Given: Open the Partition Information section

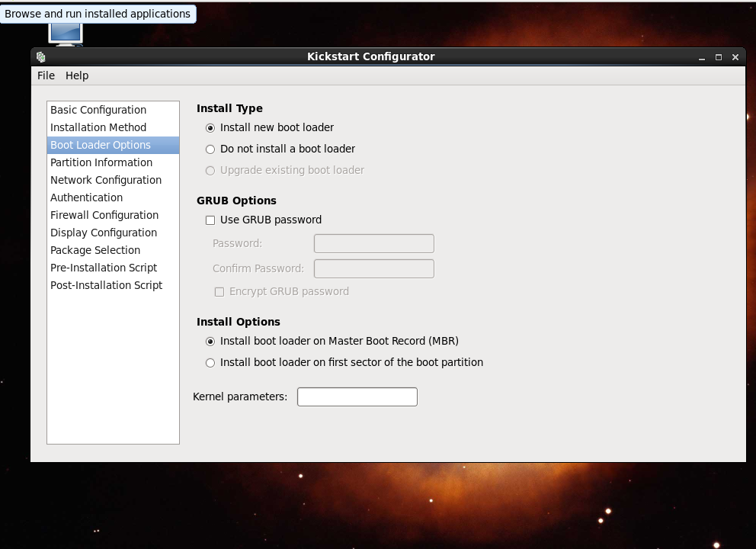Looking at the screenshot, I should click(113, 162).
